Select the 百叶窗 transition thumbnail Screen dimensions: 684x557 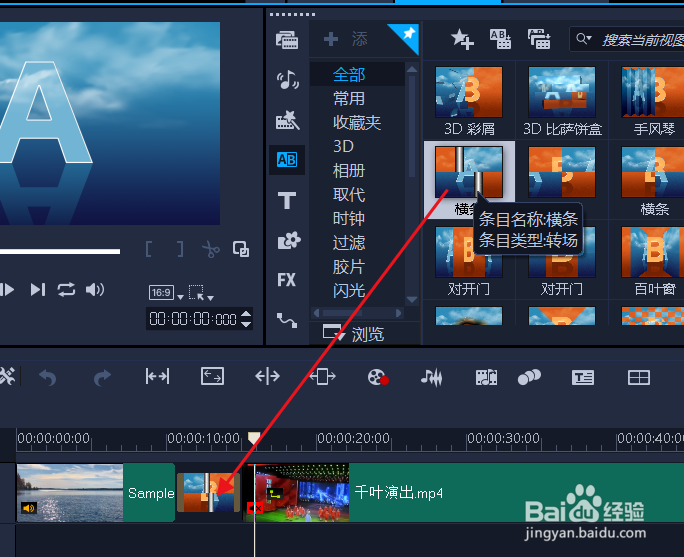[653, 252]
